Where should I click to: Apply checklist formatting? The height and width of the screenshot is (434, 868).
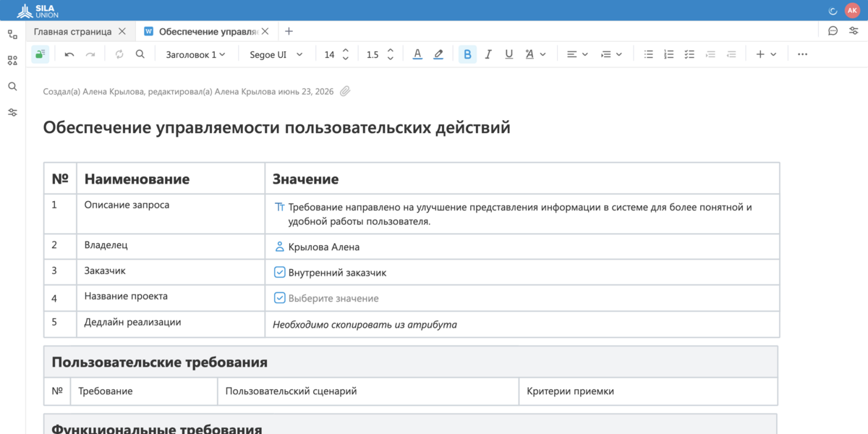click(x=690, y=54)
